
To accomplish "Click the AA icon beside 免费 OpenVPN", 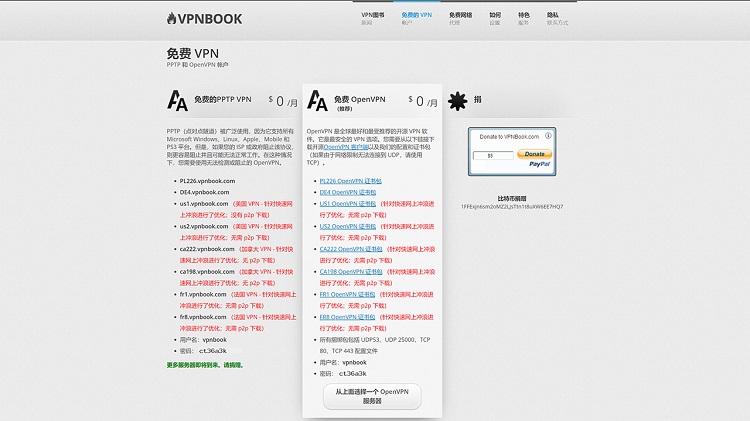I will click(x=317, y=100).
